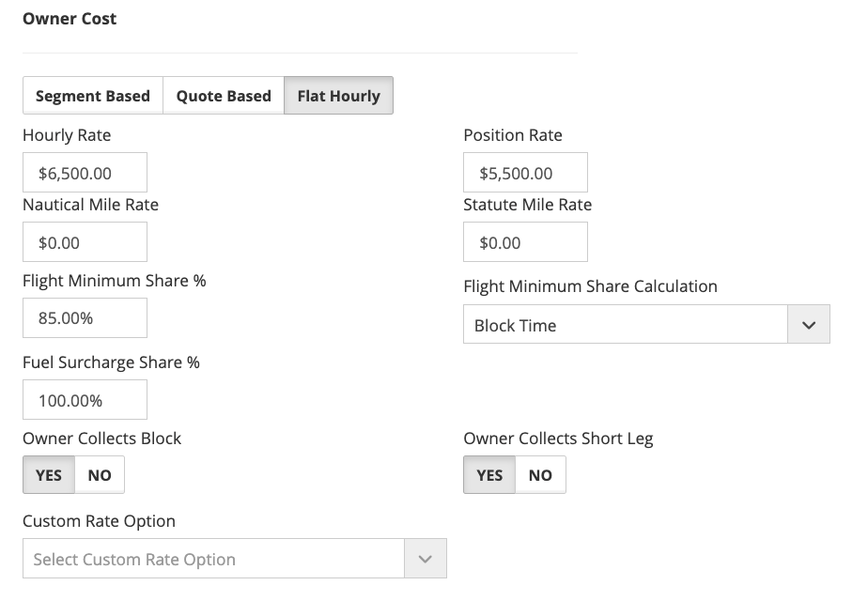Viewport: 868px width, 616px height.
Task: Switch to the Segment Based tab
Action: (92, 96)
